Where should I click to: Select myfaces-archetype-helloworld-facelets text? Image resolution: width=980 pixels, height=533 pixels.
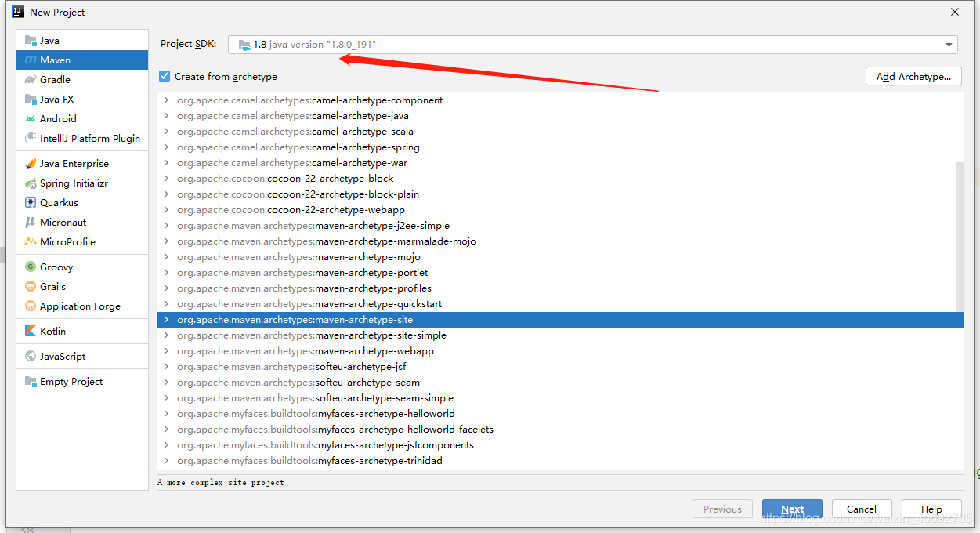(406, 430)
